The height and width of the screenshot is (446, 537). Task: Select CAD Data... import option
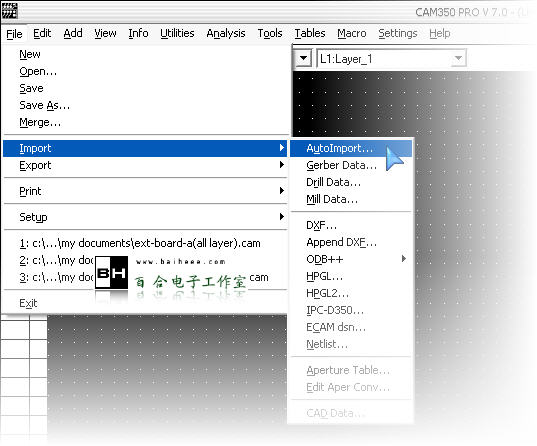(351, 413)
